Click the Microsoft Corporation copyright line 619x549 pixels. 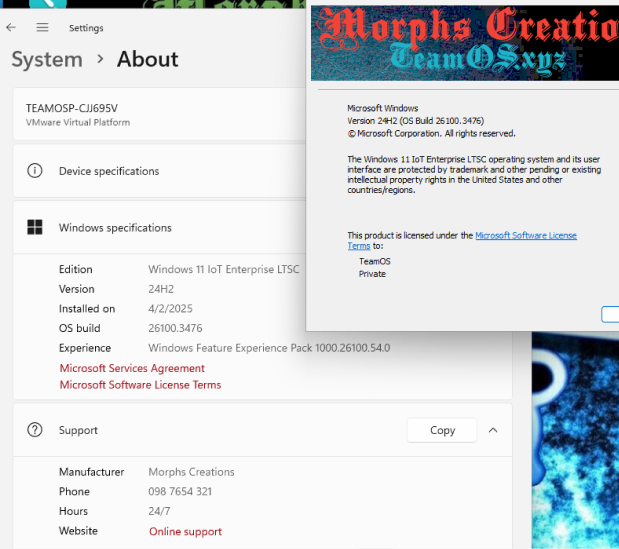[x=431, y=133]
